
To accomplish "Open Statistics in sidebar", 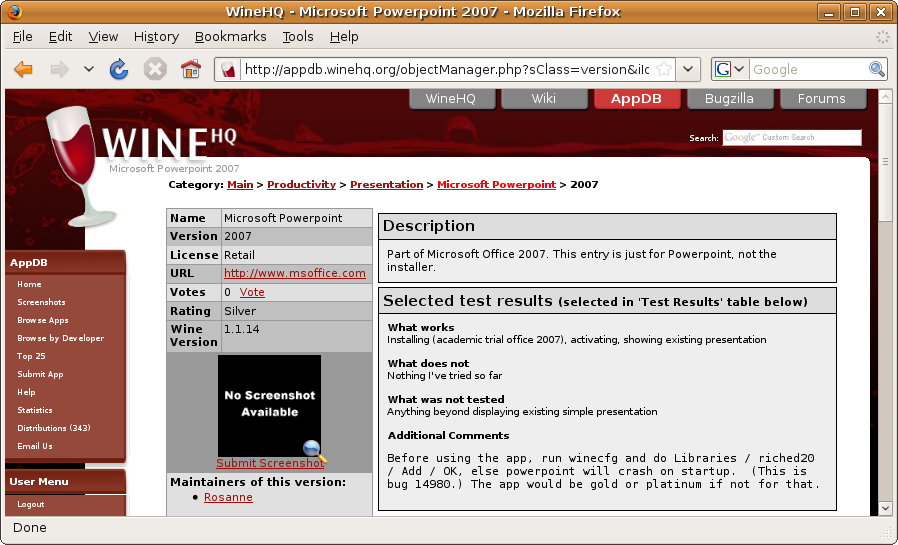I will point(35,410).
